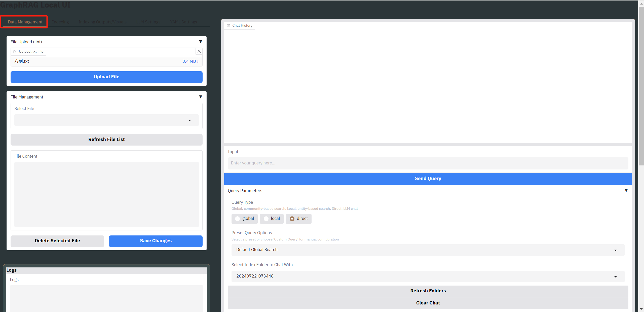Screen dimensions: 644x312
Task: Click the 3.4 MB download link
Action: (x=191, y=61)
